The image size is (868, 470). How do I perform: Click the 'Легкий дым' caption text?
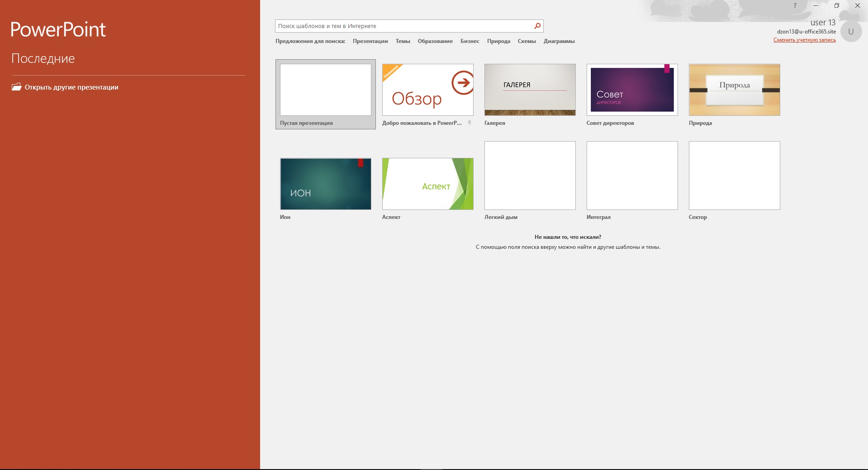pos(501,217)
